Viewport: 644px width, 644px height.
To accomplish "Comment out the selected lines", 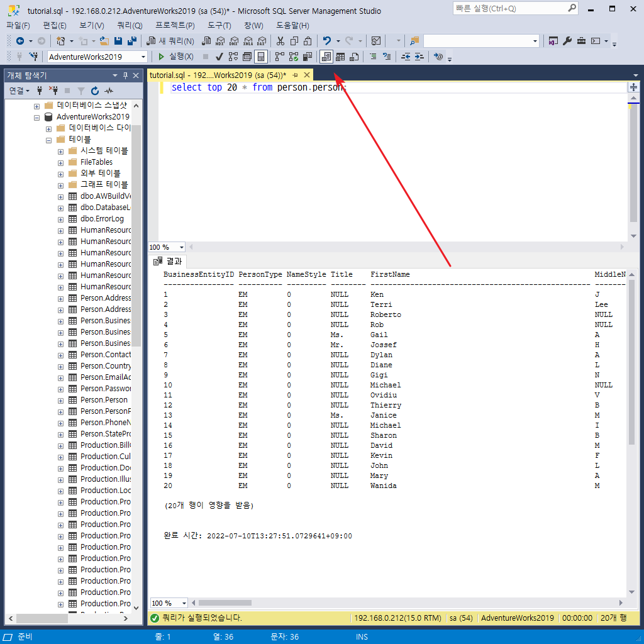I will point(373,57).
